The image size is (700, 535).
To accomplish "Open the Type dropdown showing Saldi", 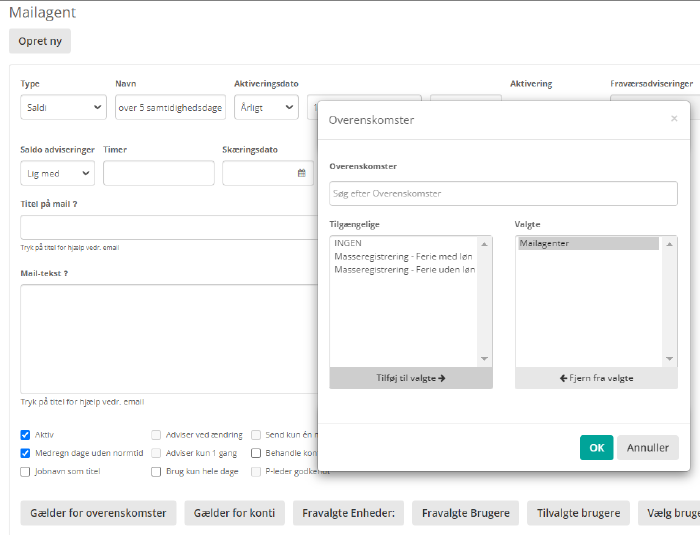I will [x=63, y=107].
